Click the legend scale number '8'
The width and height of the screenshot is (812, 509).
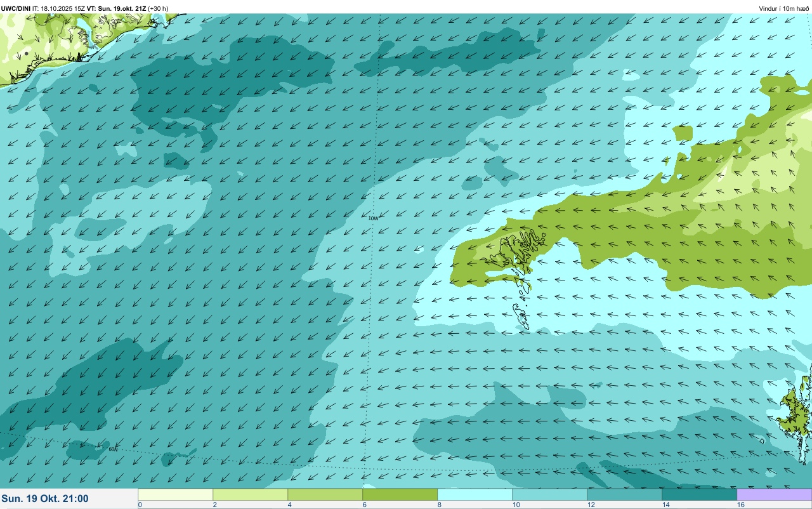[x=439, y=505]
